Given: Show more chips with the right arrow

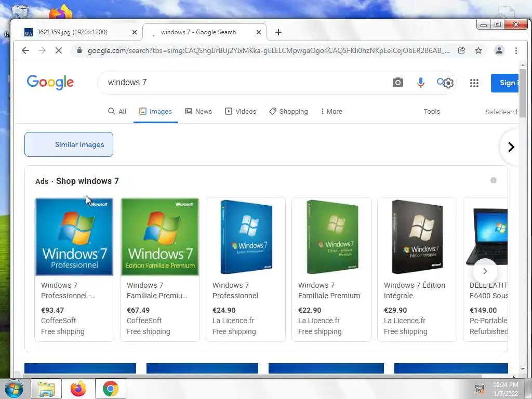Looking at the screenshot, I should coord(511,147).
